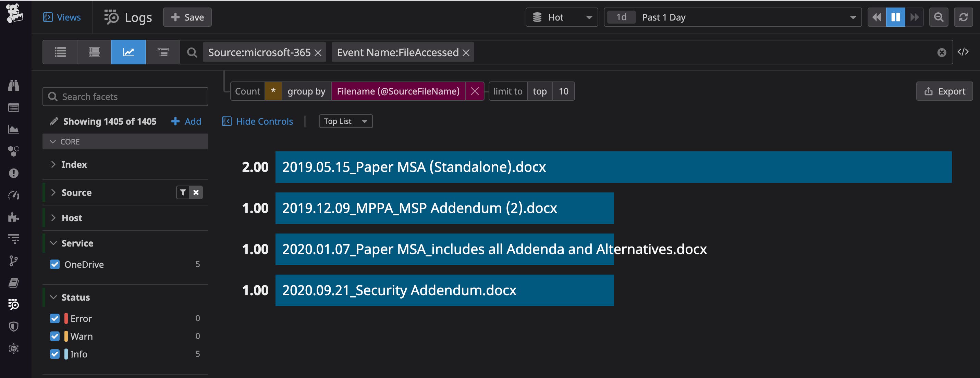Click the Security shield icon in sidebar

pos(14,326)
